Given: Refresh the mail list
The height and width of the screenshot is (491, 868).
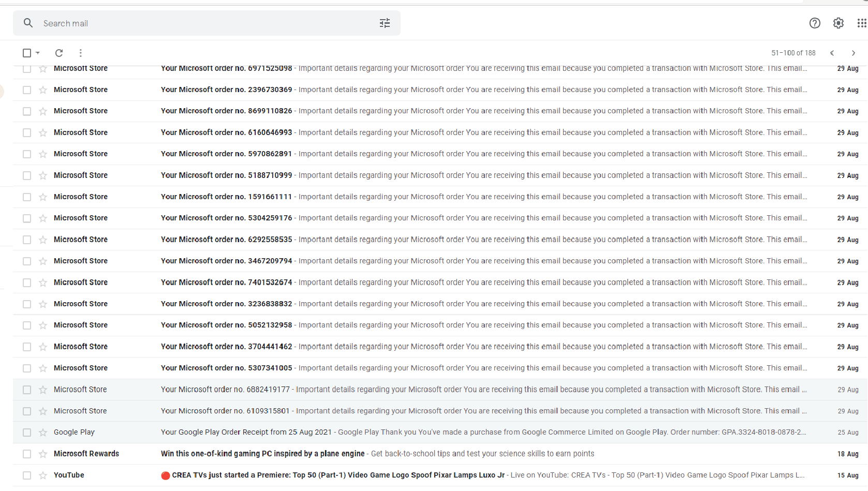Looking at the screenshot, I should [59, 53].
